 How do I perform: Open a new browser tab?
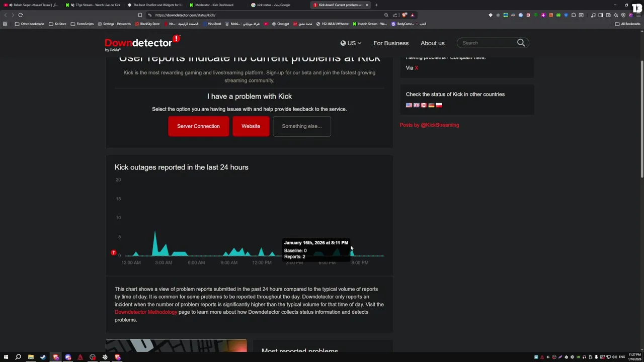pos(376,5)
